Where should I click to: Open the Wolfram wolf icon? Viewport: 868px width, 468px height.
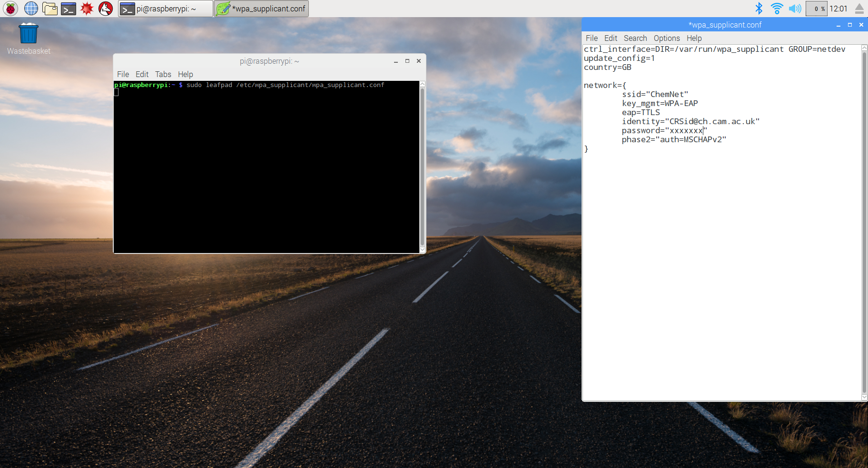106,9
